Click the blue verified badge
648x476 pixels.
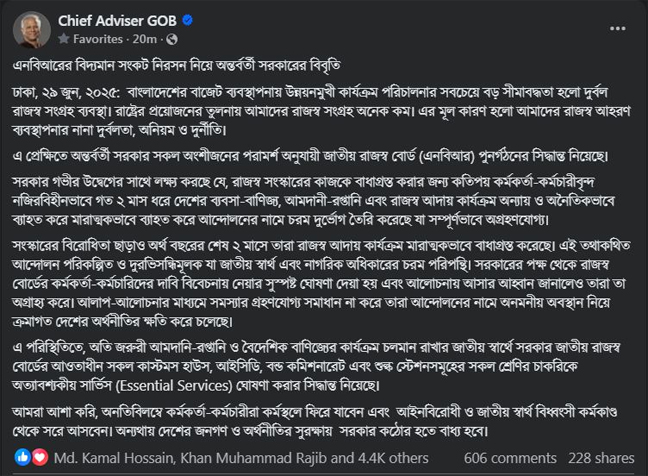187,20
